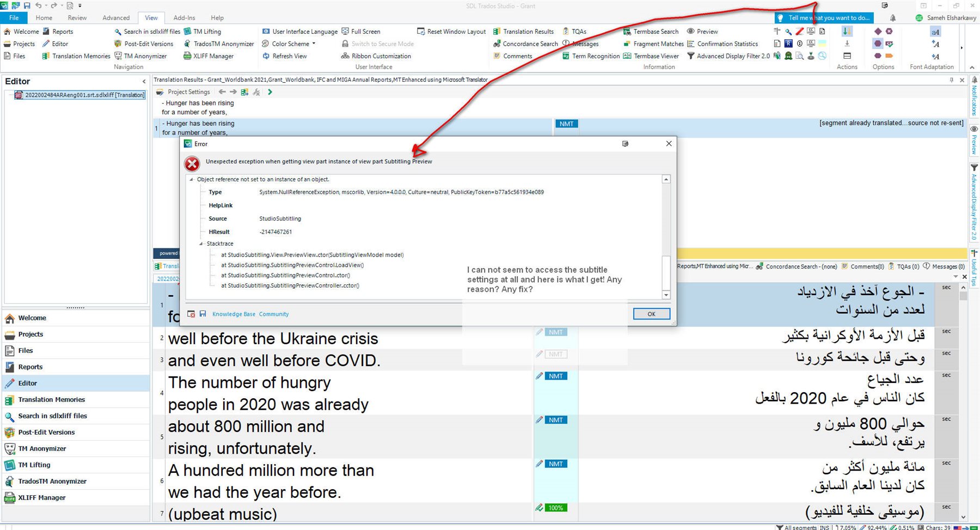Open User Interface Language setting
The width and height of the screenshot is (980, 530).
300,32
